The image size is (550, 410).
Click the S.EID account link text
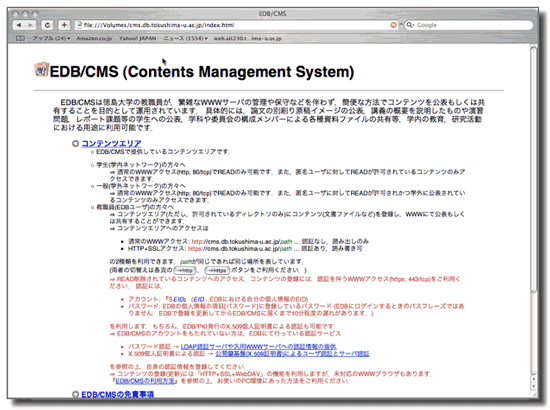(176, 299)
